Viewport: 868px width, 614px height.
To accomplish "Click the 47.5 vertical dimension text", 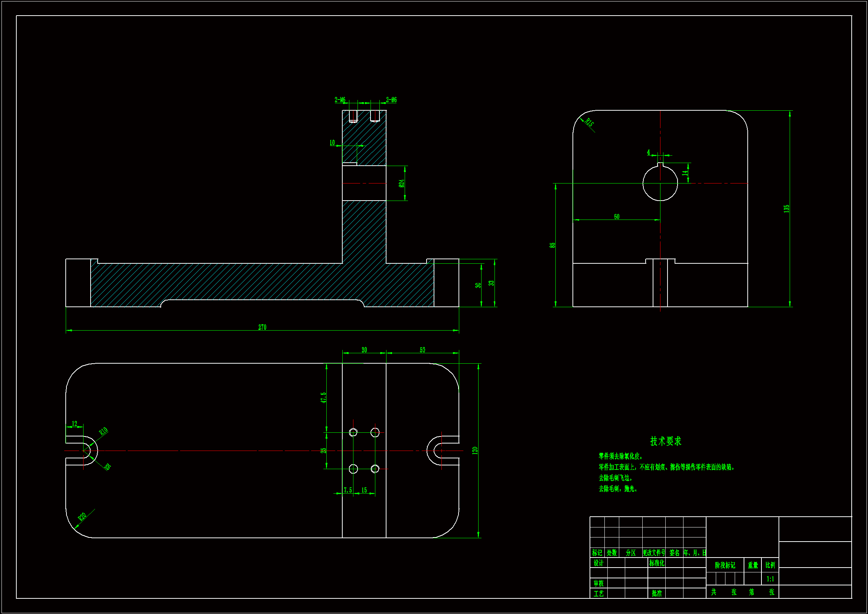I will [x=323, y=397].
